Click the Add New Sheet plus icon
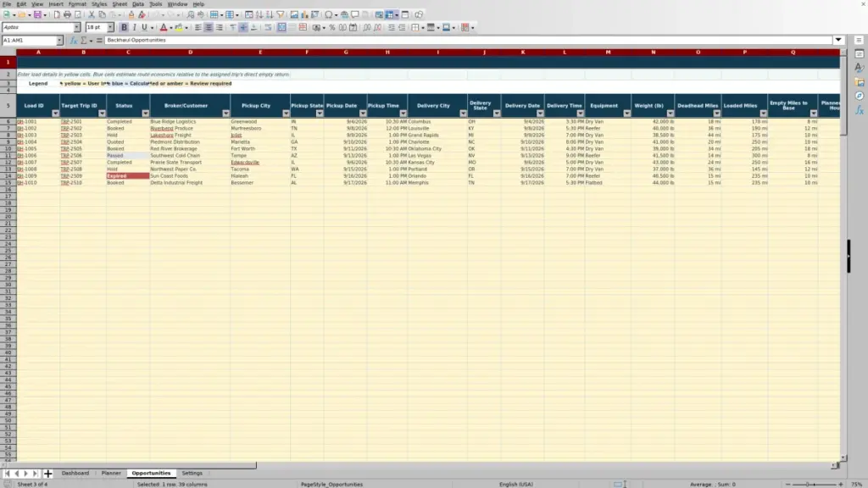The width and height of the screenshot is (868, 488). 47,474
